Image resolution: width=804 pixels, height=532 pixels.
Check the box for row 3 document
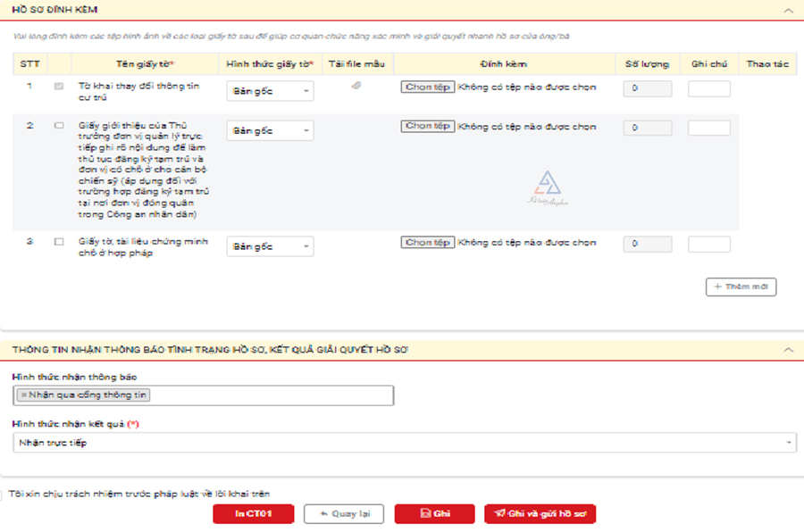pos(59,242)
